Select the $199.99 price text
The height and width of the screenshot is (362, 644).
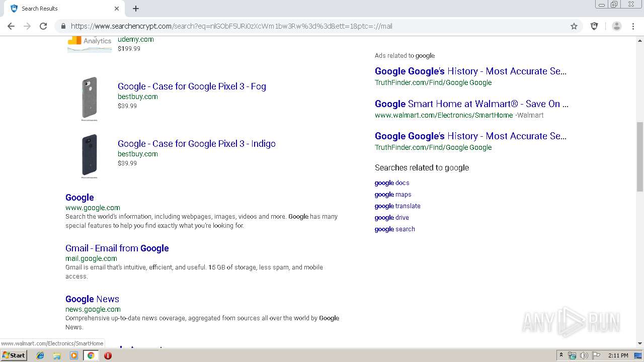tap(129, 49)
